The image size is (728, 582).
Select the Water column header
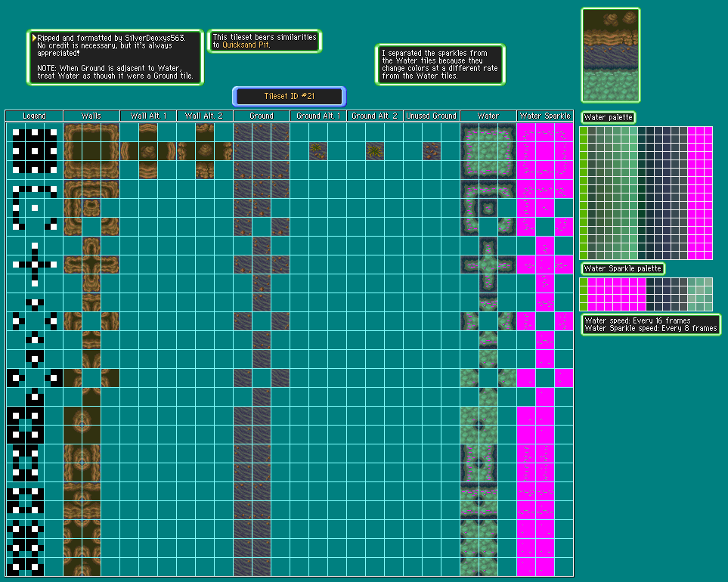[x=488, y=116]
